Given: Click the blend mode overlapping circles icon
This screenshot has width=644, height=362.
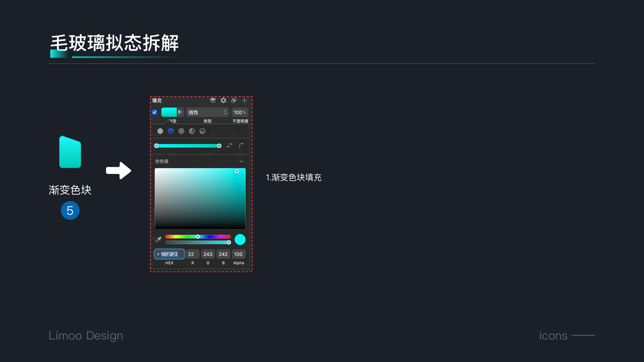Looking at the screenshot, I should [x=234, y=100].
